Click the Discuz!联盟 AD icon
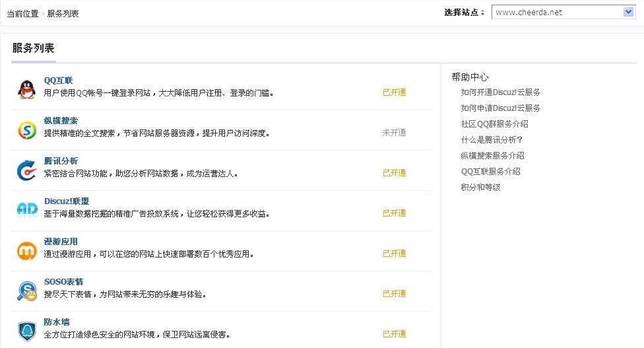 click(27, 209)
